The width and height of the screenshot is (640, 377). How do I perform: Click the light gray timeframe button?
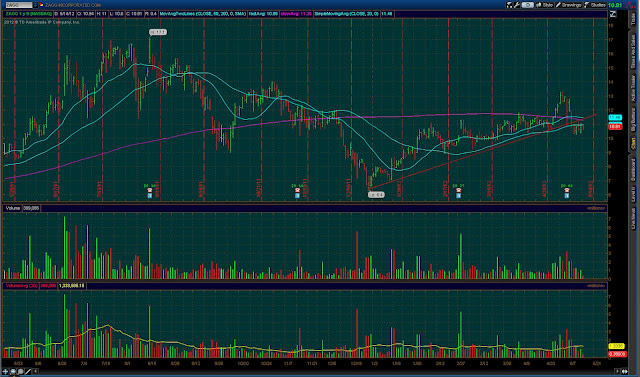click(528, 5)
